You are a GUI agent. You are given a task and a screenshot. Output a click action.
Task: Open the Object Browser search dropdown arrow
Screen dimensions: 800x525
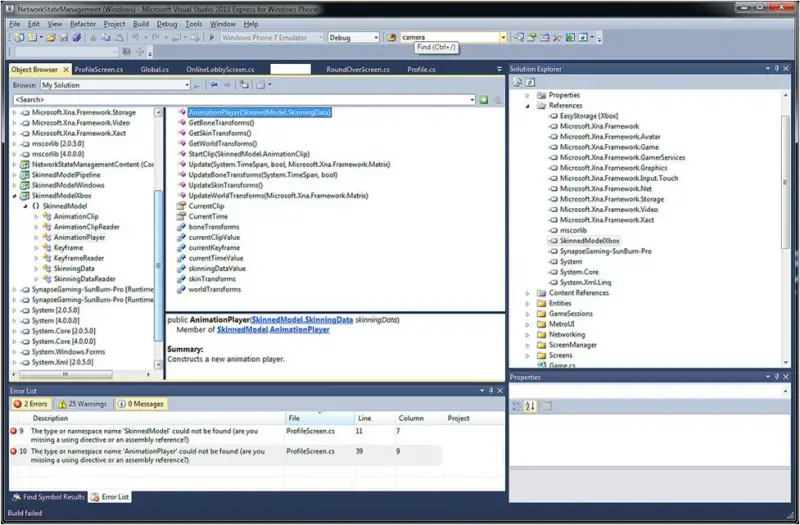(472, 99)
